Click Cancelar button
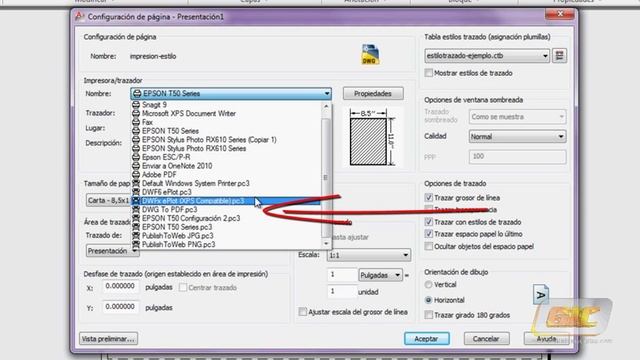This screenshot has width=640, height=360. click(x=486, y=339)
